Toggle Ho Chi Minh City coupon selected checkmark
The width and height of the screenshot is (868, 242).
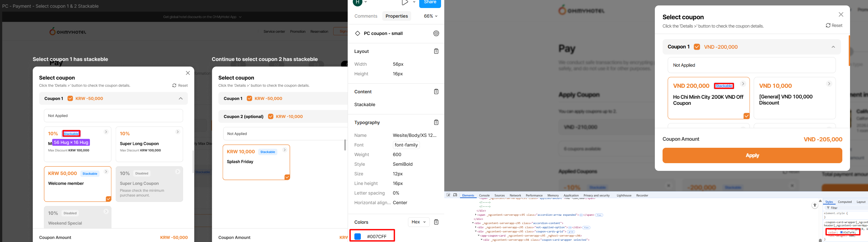[747, 116]
